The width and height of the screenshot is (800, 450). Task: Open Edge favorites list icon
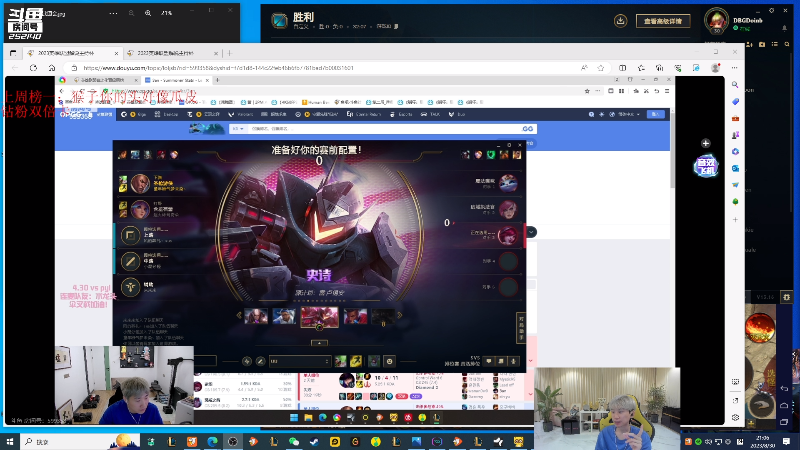pyautogui.click(x=641, y=68)
